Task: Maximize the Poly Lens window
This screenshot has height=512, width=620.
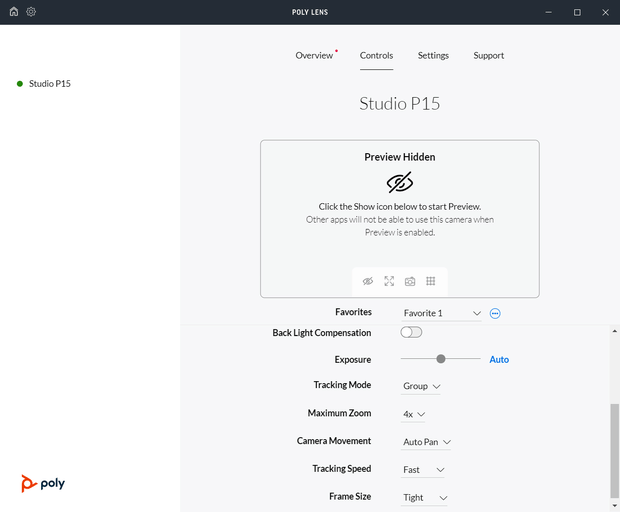Action: coord(577,12)
